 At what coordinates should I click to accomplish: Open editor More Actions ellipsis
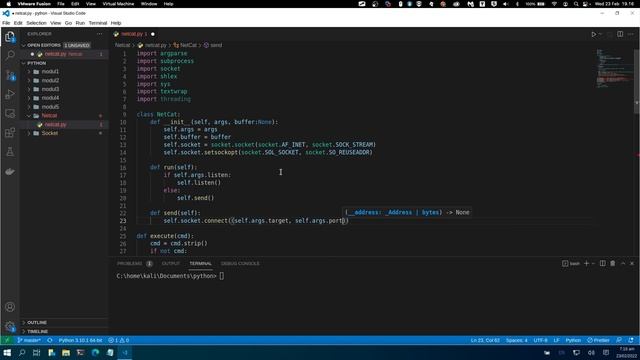point(631,34)
